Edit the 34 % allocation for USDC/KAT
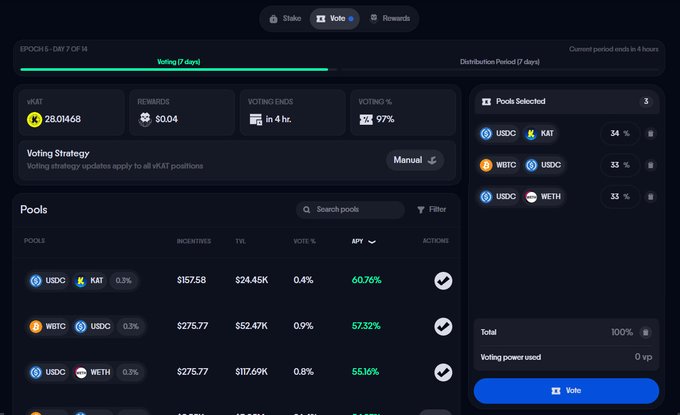This screenshot has width=680, height=415. [x=620, y=134]
